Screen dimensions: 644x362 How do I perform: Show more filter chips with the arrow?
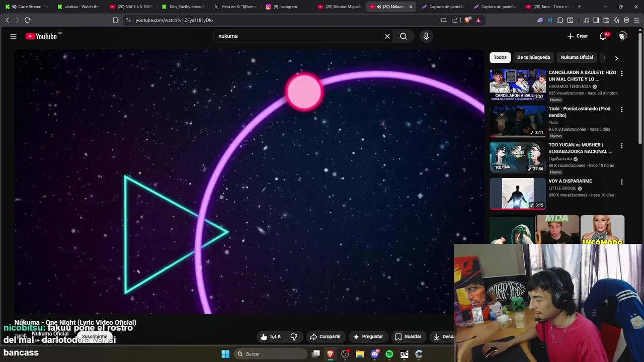(x=616, y=58)
